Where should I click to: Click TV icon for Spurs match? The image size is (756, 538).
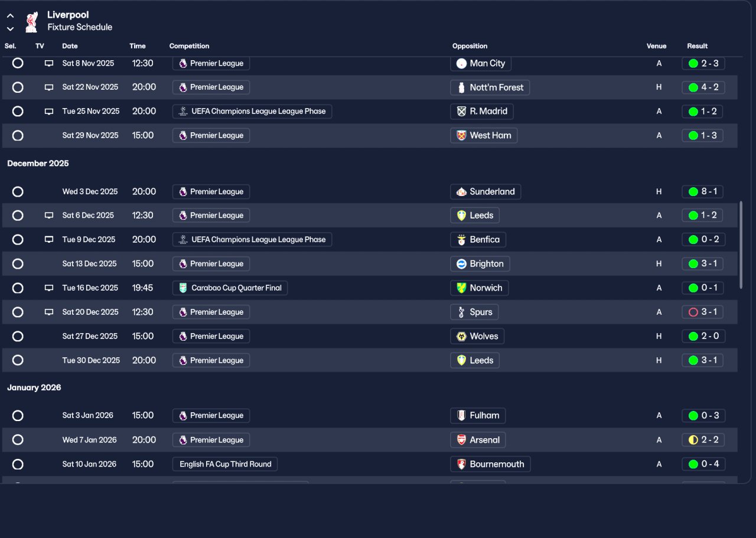49,312
